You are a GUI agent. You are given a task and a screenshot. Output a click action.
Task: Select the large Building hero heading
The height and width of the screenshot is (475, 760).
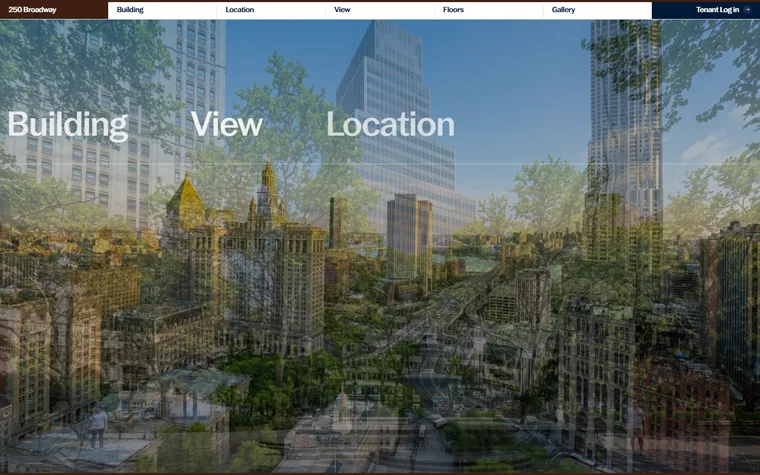[68, 126]
